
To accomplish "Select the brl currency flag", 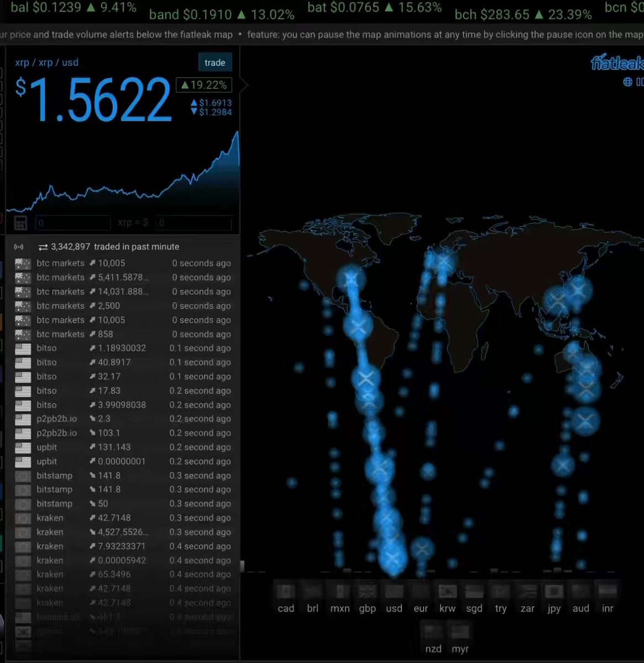I will coord(313,592).
